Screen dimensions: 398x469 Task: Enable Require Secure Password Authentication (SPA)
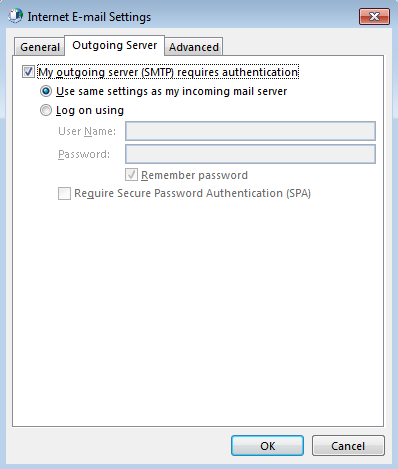(64, 193)
